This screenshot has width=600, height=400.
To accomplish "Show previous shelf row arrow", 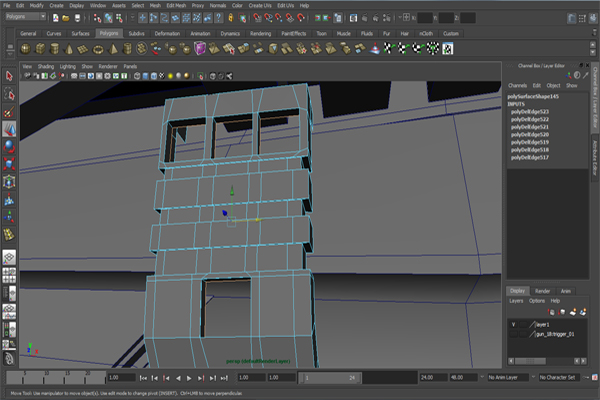I will [x=593, y=45].
